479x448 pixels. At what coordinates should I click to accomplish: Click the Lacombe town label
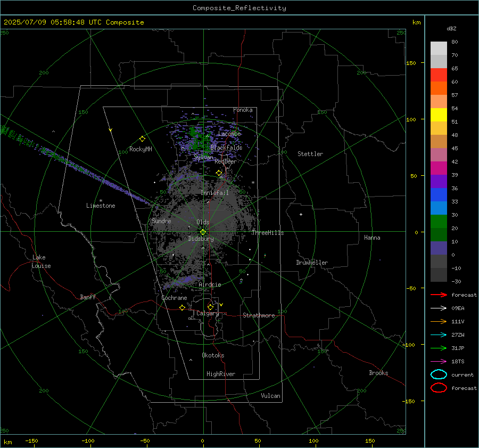[x=229, y=134]
